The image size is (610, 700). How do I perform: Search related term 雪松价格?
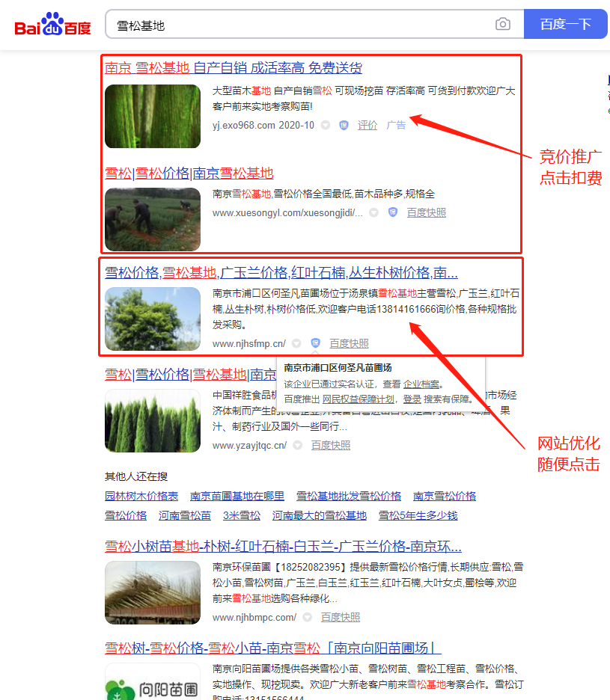[126, 515]
